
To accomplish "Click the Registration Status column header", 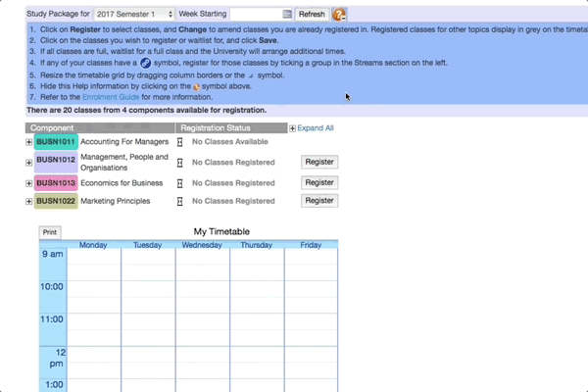I will click(231, 128).
